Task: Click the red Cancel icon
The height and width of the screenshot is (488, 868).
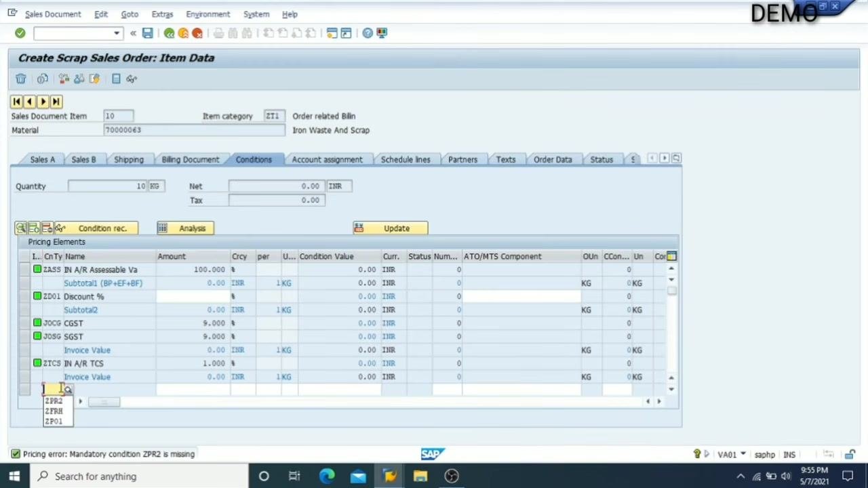Action: pos(197,33)
